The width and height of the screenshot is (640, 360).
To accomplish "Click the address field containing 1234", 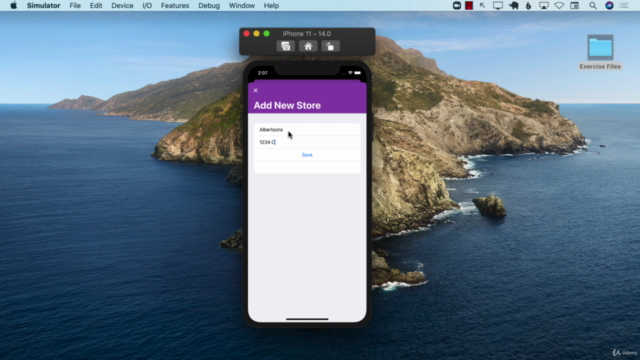I will 307,142.
